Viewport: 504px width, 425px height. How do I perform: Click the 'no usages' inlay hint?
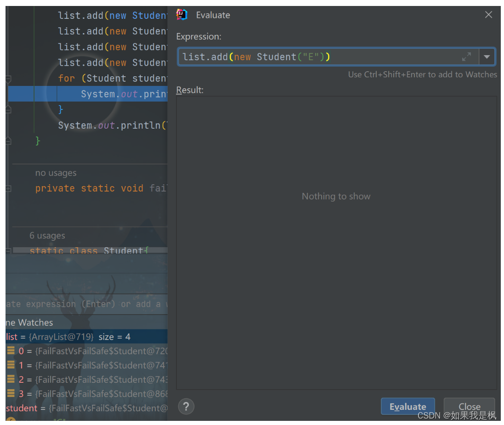point(56,173)
